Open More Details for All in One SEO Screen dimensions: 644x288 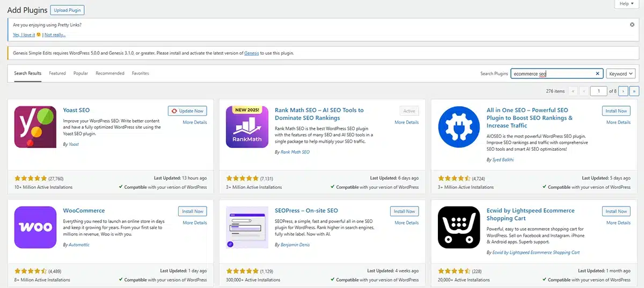coord(619,122)
